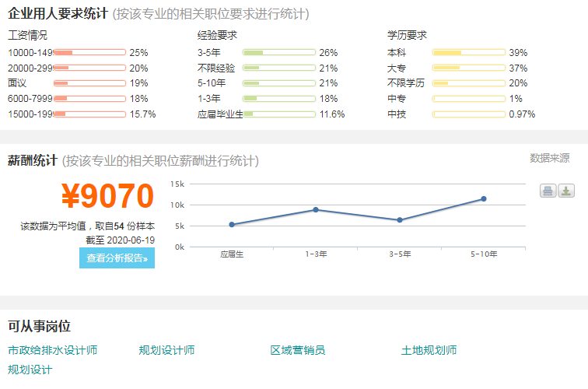Click the 截至 2020-06-19 date text

121,240
